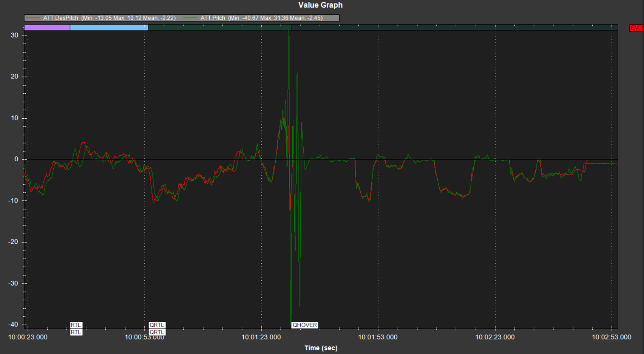
Task: Select the lower RTL mode label
Action: coord(76,332)
